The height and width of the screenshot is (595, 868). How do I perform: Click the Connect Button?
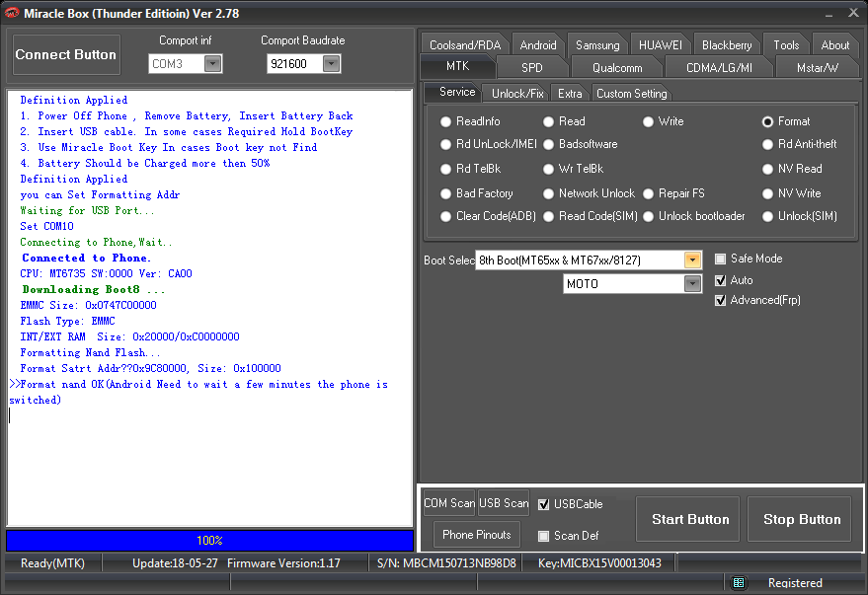66,54
